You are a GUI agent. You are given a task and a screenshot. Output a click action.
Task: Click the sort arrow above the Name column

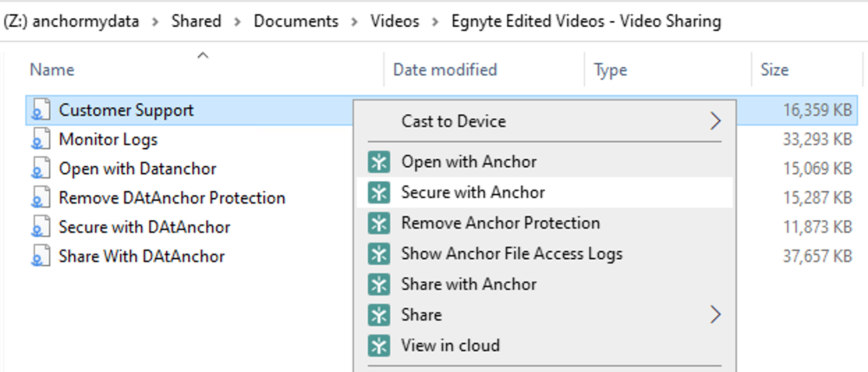(203, 56)
